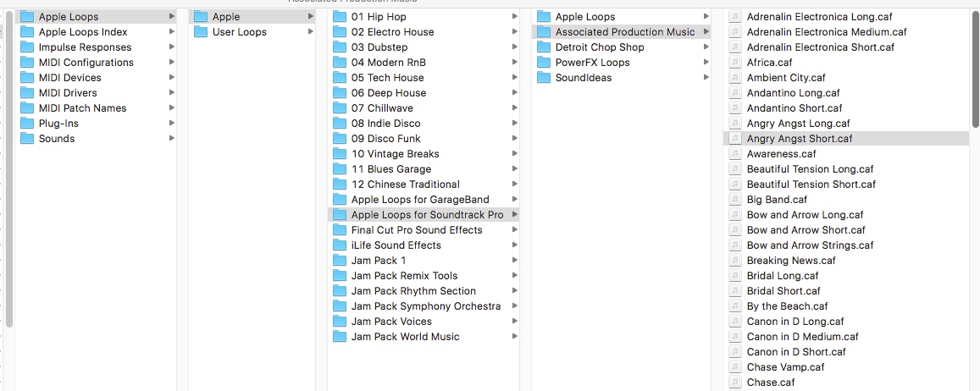Select the 10 Vintage Breaks folder
The height and width of the screenshot is (391, 980).
424,154
